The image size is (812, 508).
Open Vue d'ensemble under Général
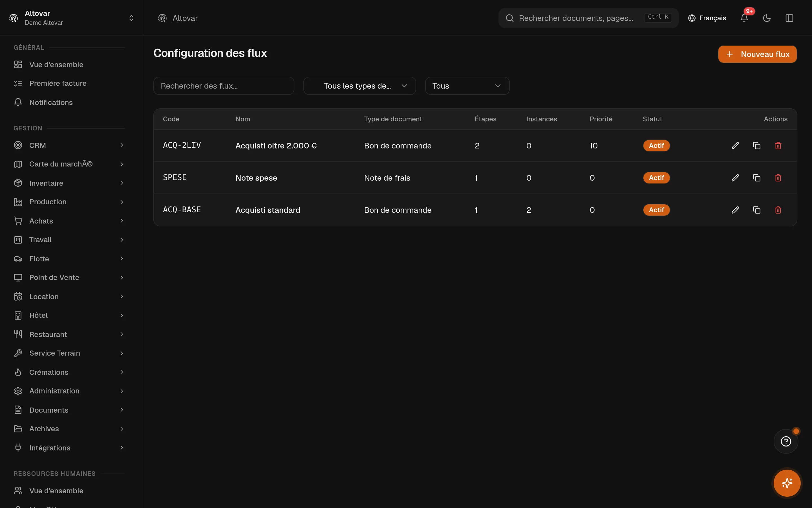click(69, 65)
